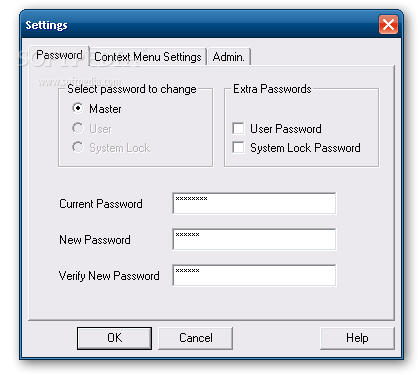This screenshot has width=419, height=375.
Task: Open the Admin. tab
Action: (x=229, y=57)
